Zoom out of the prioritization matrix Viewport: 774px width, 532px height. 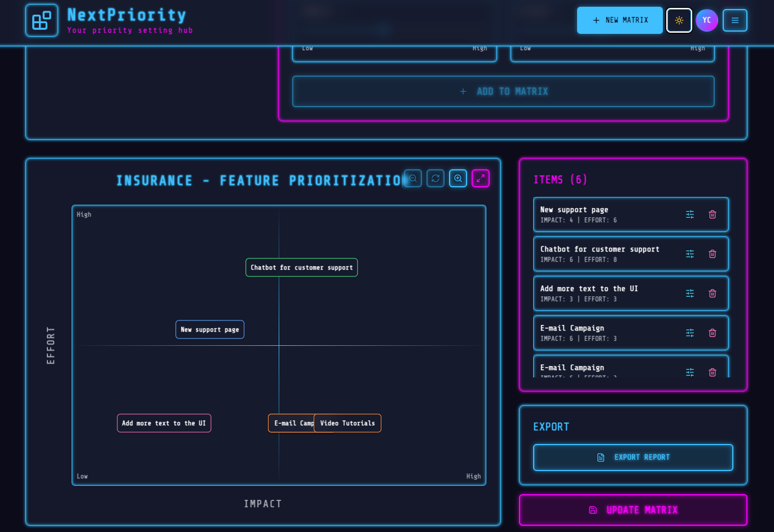(412, 178)
